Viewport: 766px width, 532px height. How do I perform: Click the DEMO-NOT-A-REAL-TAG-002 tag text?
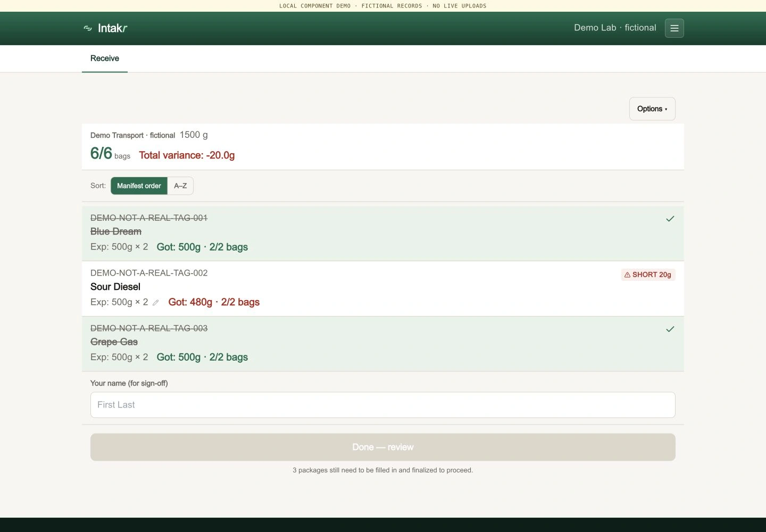(149, 273)
